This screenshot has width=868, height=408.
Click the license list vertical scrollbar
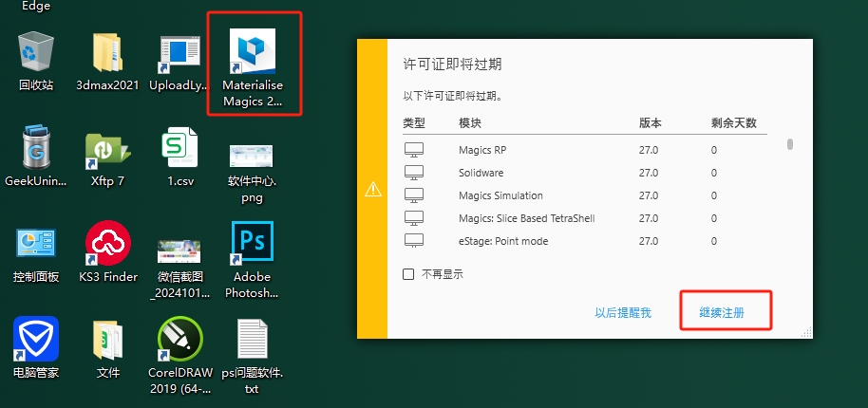790,144
